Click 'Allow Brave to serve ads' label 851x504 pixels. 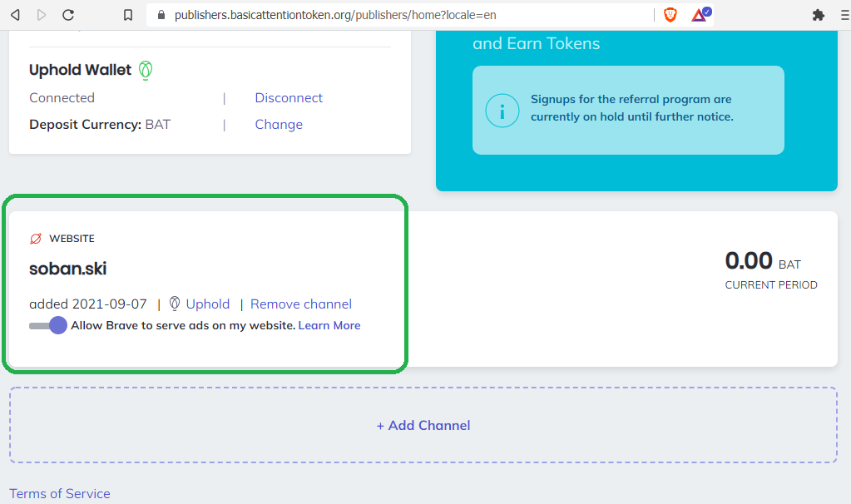pyautogui.click(x=183, y=325)
